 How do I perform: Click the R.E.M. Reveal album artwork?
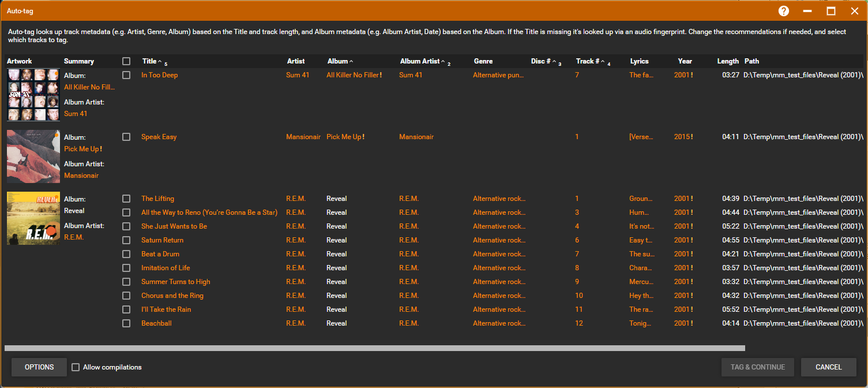pos(33,218)
